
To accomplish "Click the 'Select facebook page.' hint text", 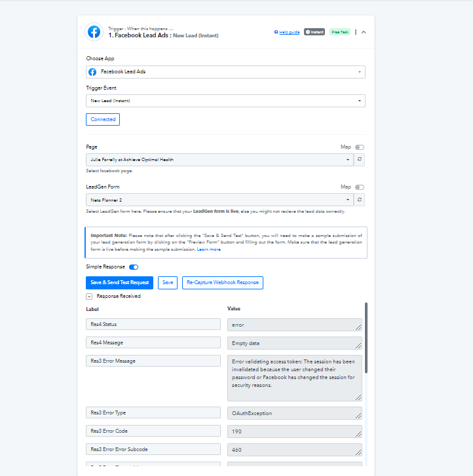I will (x=109, y=171).
